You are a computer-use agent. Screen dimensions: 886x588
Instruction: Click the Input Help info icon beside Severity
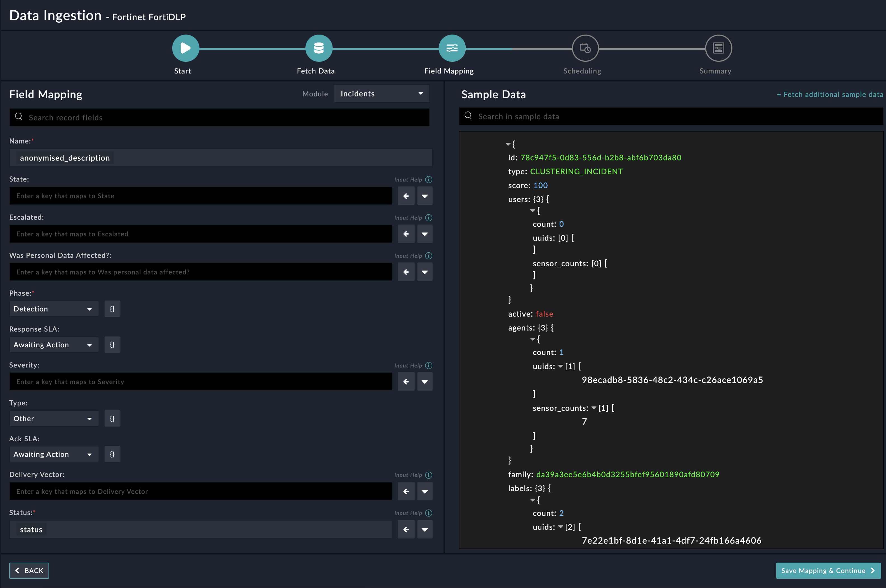coord(428,365)
